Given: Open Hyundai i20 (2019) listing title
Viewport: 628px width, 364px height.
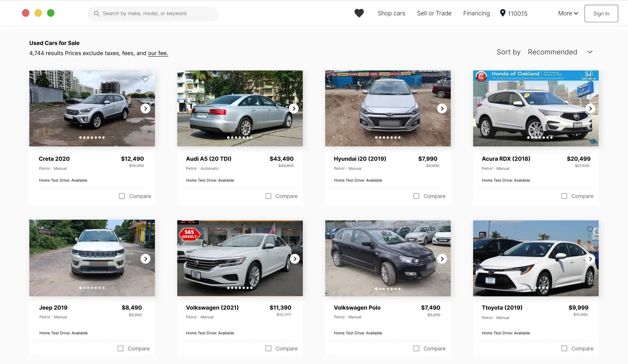Looking at the screenshot, I should [360, 159].
